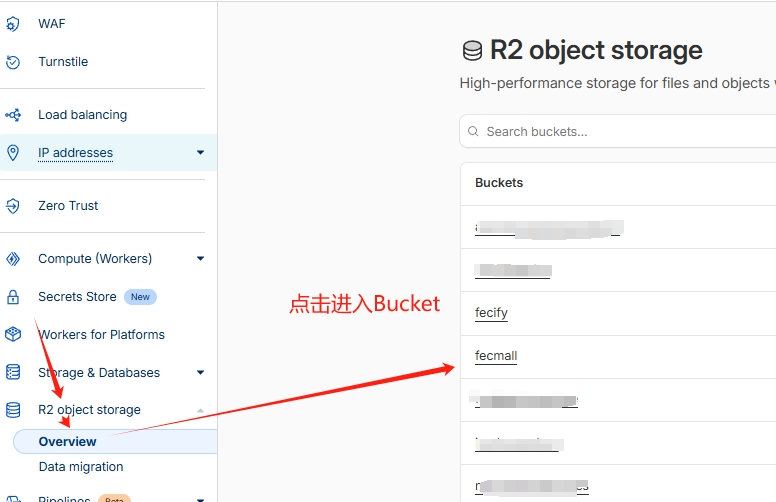Open the fecmall bucket link

496,356
